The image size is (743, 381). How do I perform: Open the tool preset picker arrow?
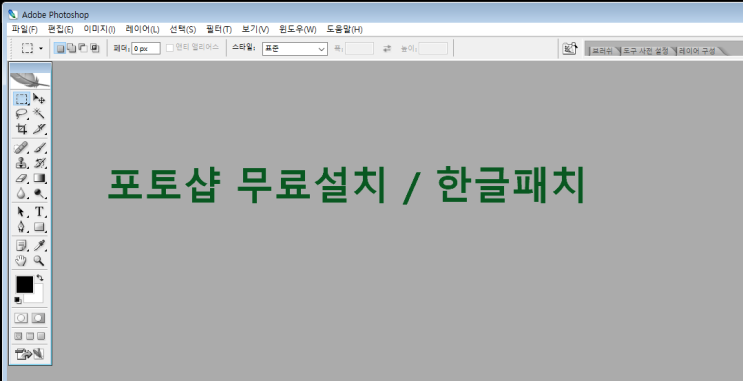[41, 48]
